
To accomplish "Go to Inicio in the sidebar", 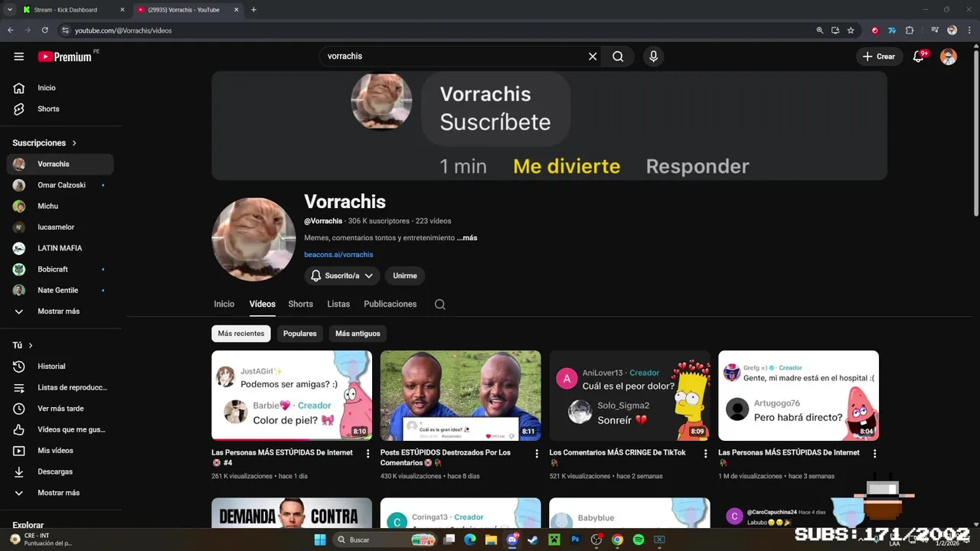I will point(60,88).
